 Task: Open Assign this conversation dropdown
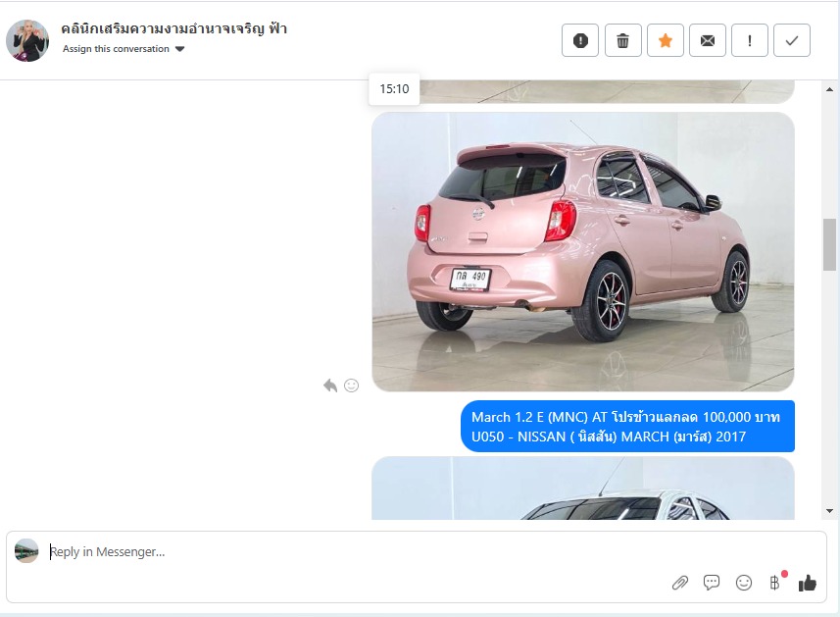[x=124, y=49]
